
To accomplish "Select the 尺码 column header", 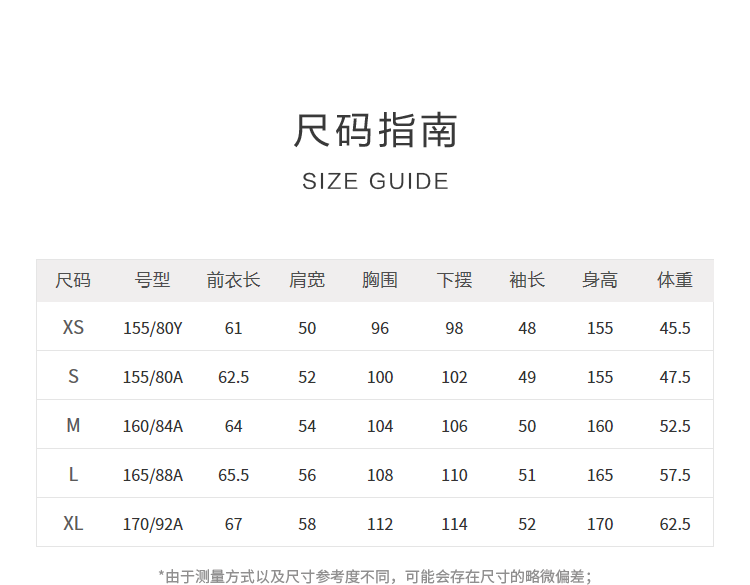I will (x=73, y=280).
